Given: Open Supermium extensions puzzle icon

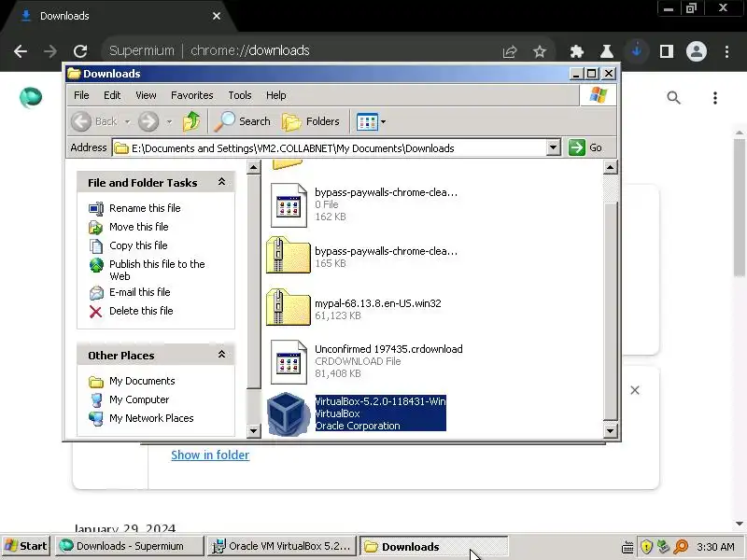Looking at the screenshot, I should click(x=577, y=51).
